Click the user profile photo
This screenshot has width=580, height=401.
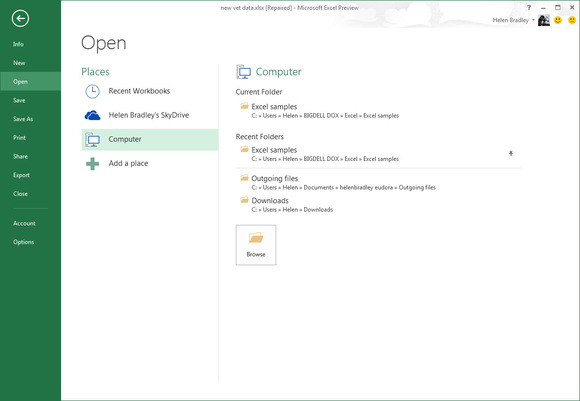pos(544,20)
